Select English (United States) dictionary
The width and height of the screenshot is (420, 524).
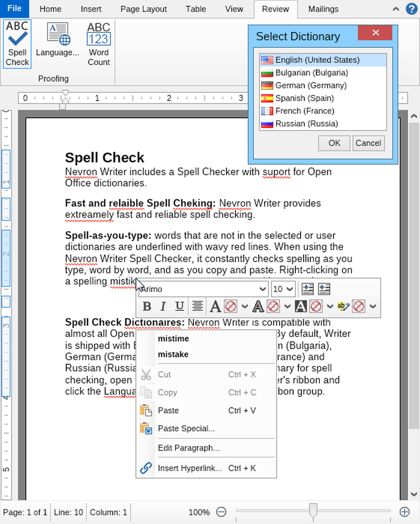pos(323,60)
